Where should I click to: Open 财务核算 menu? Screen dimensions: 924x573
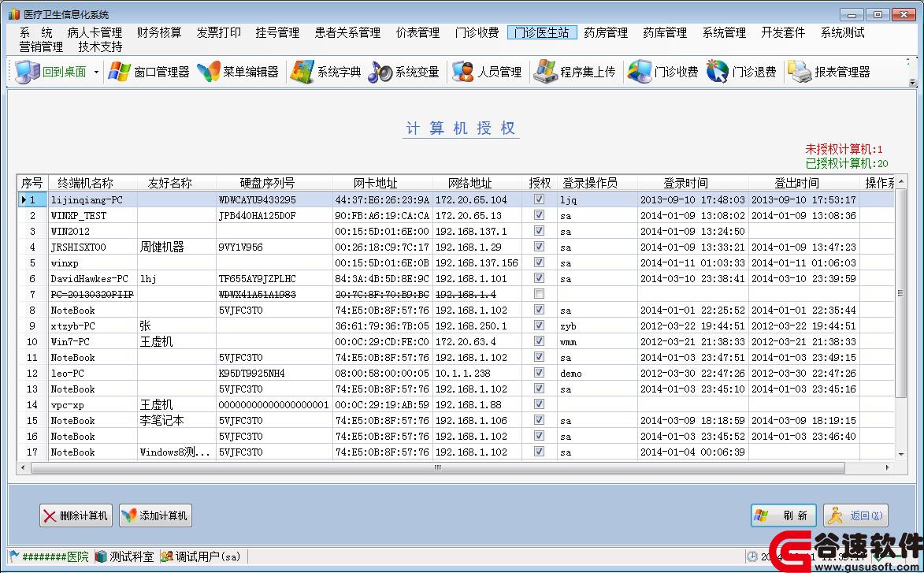pyautogui.click(x=159, y=32)
